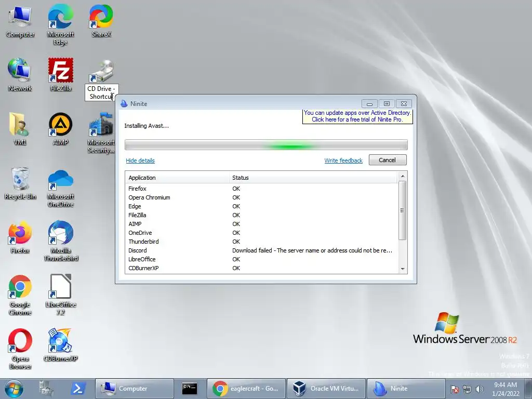Select the CDBurnerXP row in the list
This screenshot has width=532, height=399.
pos(261,268)
